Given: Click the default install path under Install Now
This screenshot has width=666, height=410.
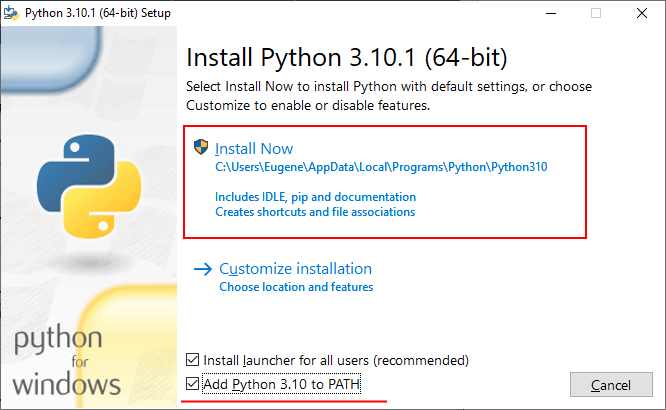Looking at the screenshot, I should click(x=382, y=167).
